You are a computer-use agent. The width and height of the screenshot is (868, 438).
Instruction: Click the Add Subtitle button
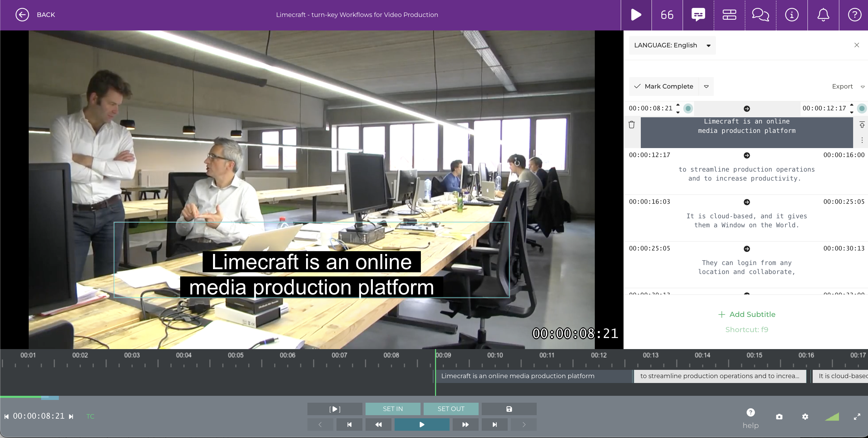pos(747,314)
